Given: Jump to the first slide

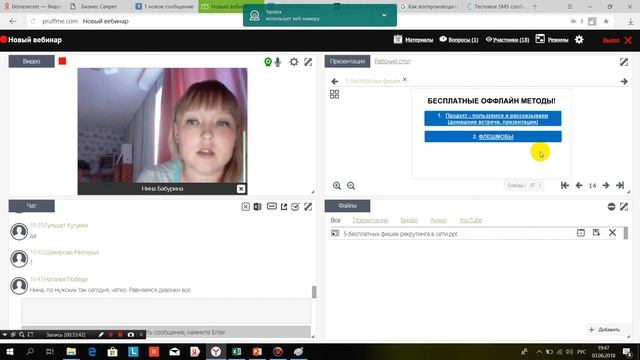Looking at the screenshot, I should (x=564, y=185).
